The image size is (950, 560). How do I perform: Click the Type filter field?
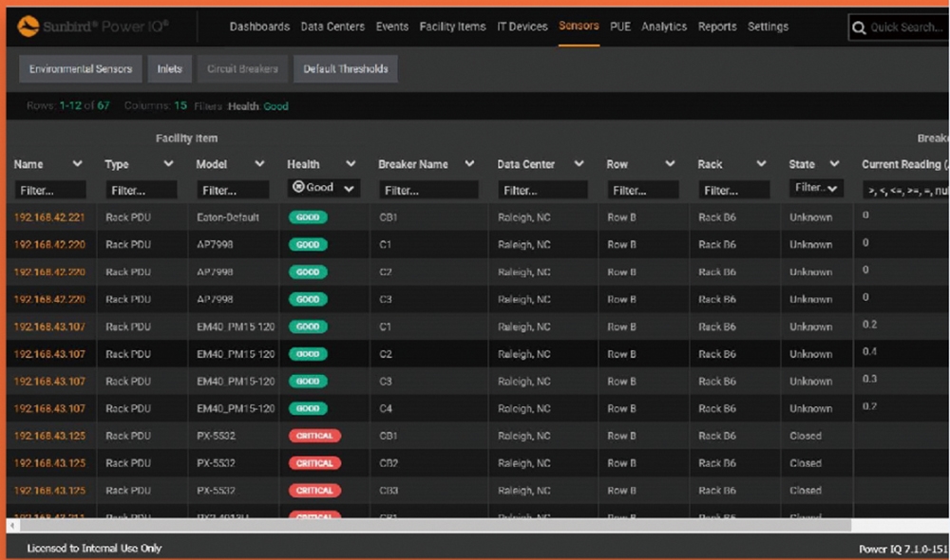pyautogui.click(x=142, y=190)
